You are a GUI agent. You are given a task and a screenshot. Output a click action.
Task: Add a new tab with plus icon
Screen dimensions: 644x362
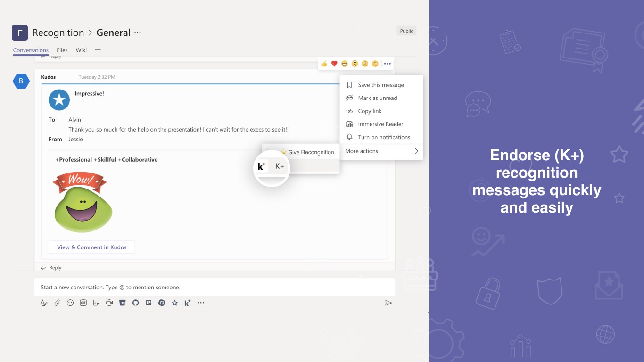coord(98,49)
